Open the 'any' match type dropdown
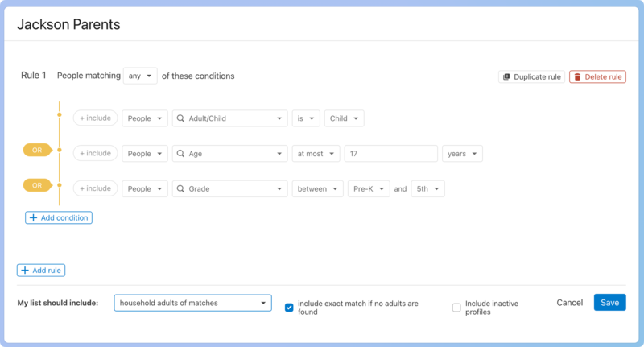This screenshot has height=347, width=644. tap(140, 76)
